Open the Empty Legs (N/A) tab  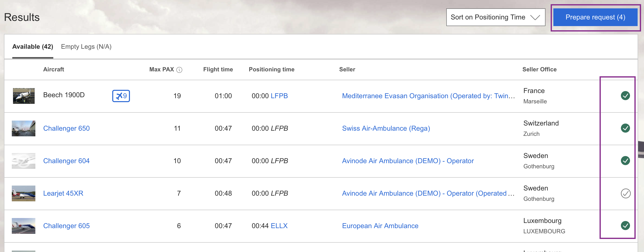86,47
